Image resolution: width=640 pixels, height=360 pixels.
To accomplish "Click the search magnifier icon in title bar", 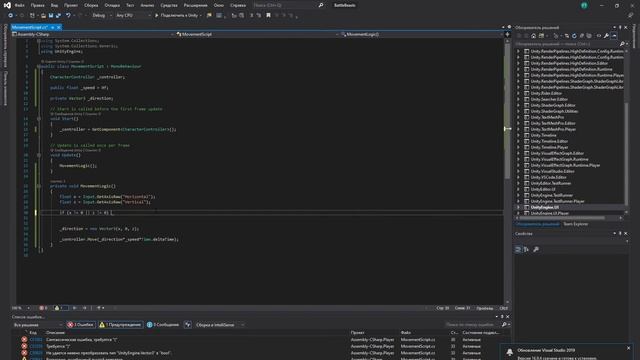I will (x=321, y=5).
